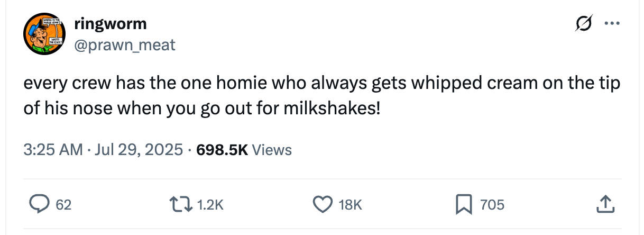Open the 3:25 AM timestamp link
The image size is (644, 235).
pyautogui.click(x=53, y=150)
